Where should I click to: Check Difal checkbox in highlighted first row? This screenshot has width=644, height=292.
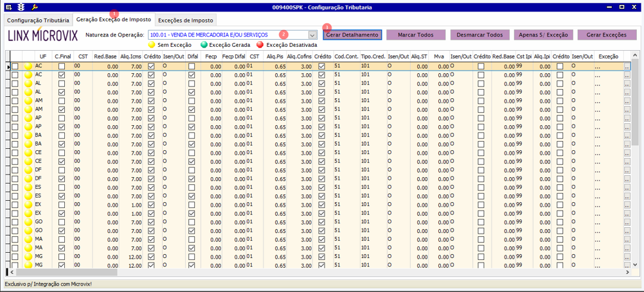(192, 66)
